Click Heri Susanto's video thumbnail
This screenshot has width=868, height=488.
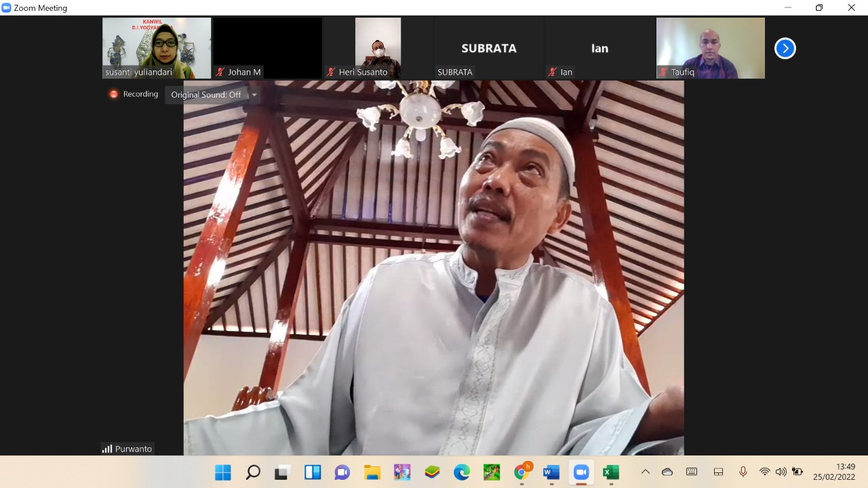[378, 48]
